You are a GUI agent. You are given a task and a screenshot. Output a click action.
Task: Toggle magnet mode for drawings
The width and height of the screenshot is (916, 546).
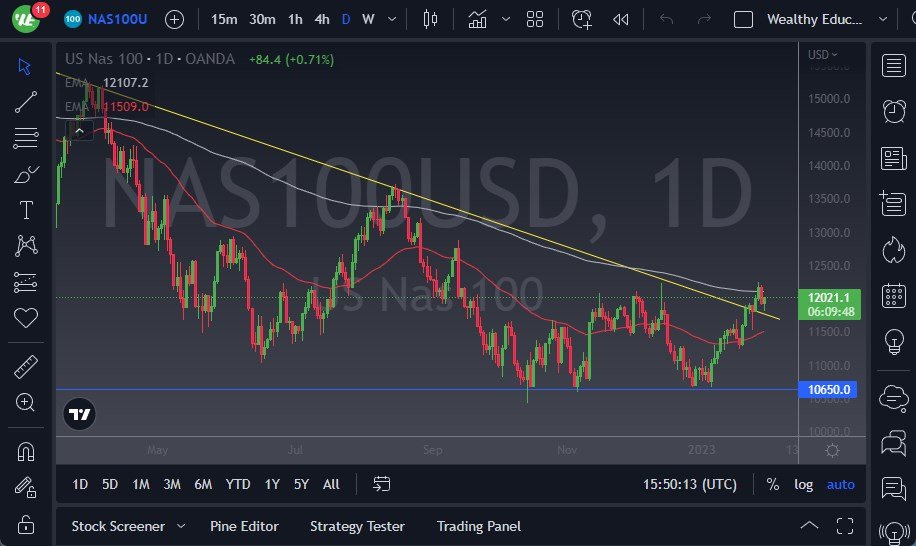[x=26, y=451]
